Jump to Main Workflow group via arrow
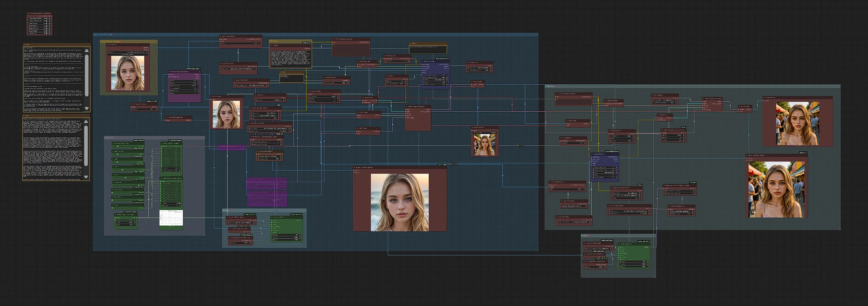The width and height of the screenshot is (868, 306). point(49,18)
